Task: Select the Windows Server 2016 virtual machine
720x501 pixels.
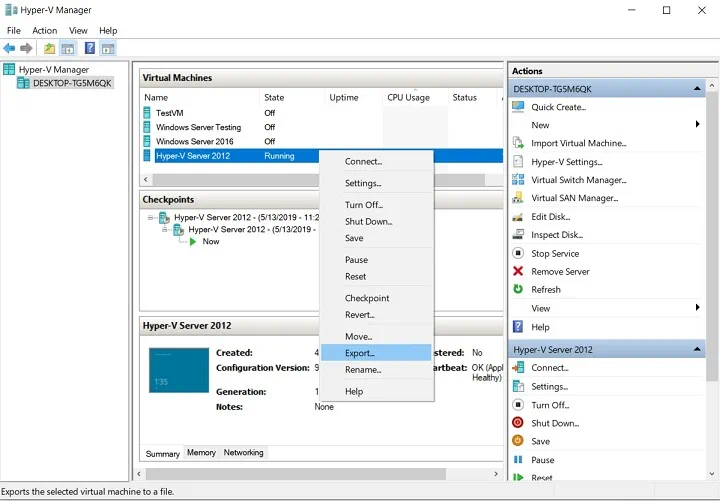Action: click(194, 141)
